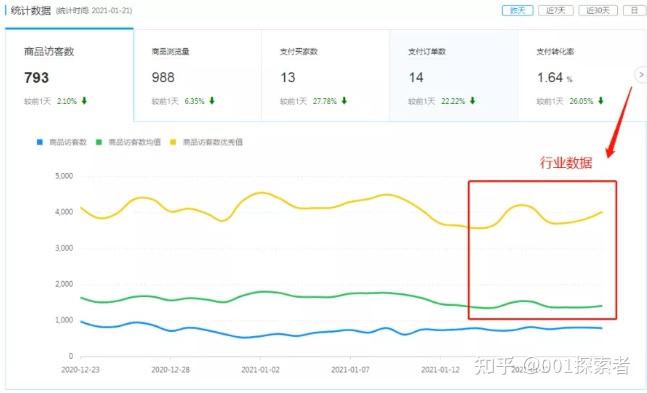Click the 4,000 y-axis label
The width and height of the screenshot is (647, 393).
64,212
